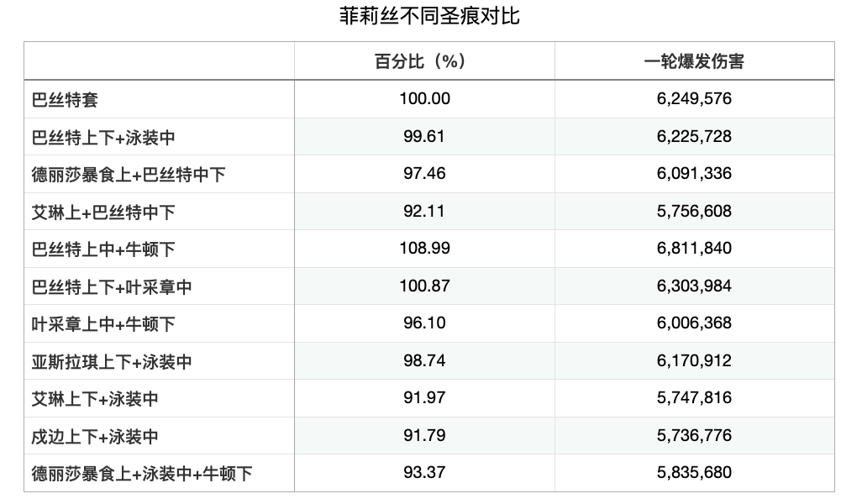This screenshot has height=504, width=862.
Task: Select the 叶采章上中+牛顿下 row label
Action: 103,324
